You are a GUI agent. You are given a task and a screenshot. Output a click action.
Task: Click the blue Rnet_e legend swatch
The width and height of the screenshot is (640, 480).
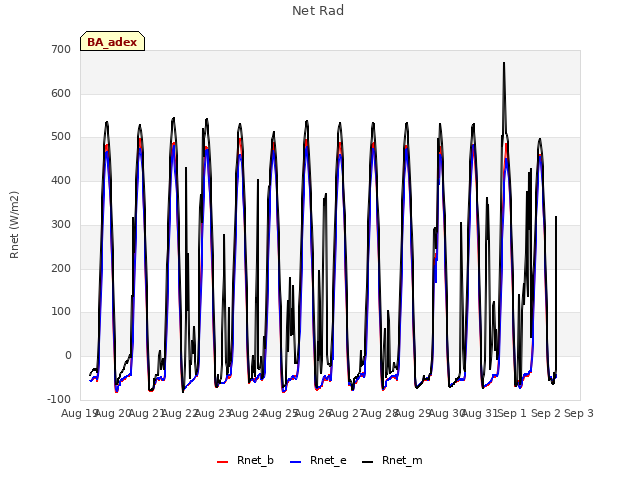pos(296,462)
